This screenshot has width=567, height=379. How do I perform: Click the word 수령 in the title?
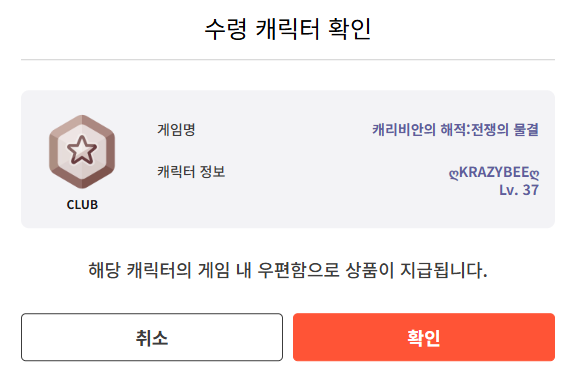point(226,29)
